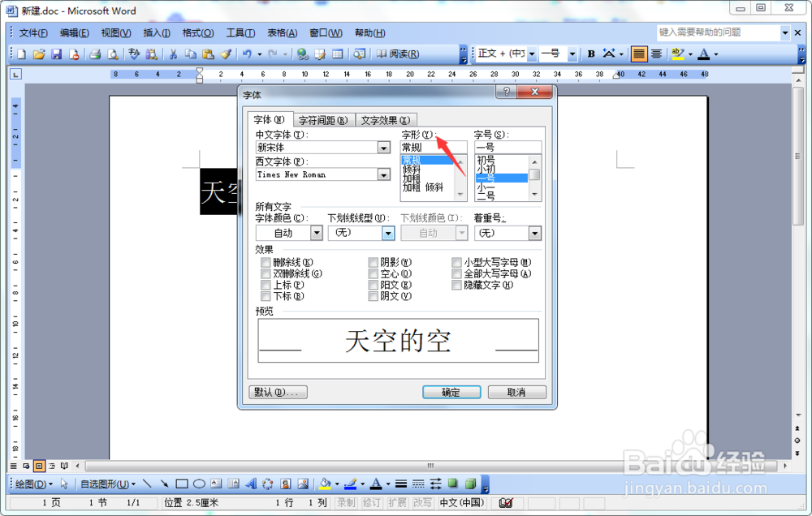
Task: Select 加粗 in the font style list
Action: [412, 178]
